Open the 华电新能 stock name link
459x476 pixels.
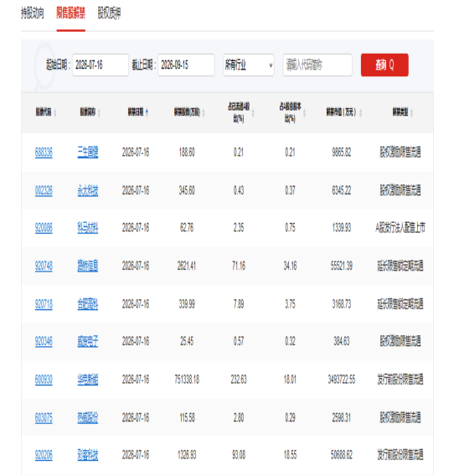click(x=88, y=380)
